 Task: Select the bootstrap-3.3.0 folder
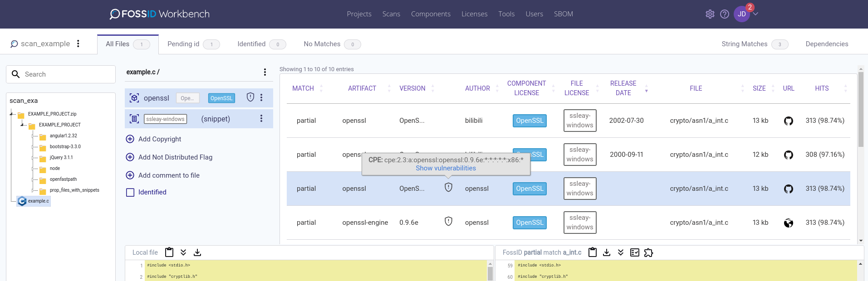(x=65, y=146)
